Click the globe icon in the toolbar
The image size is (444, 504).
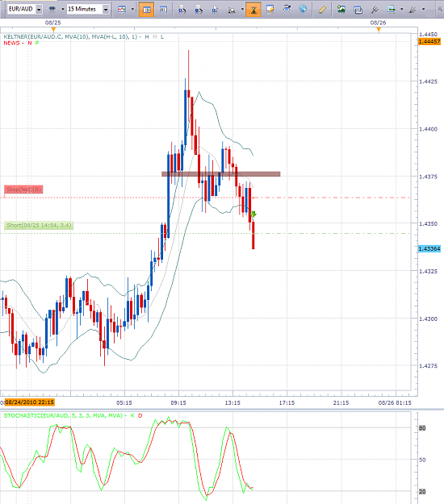(303, 9)
